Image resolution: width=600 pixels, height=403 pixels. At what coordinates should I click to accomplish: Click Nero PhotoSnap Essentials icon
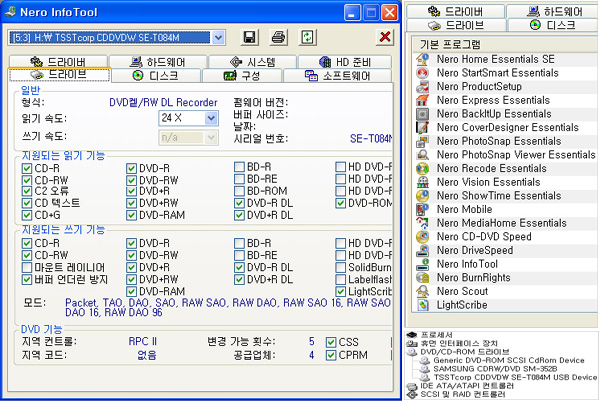pos(422,141)
